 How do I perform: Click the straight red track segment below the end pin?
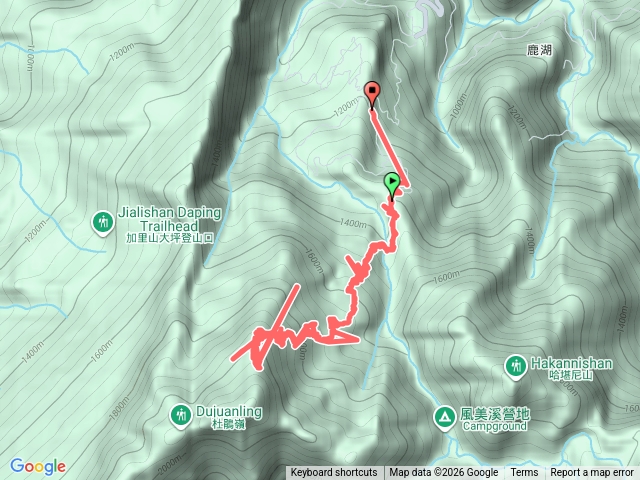389,147
